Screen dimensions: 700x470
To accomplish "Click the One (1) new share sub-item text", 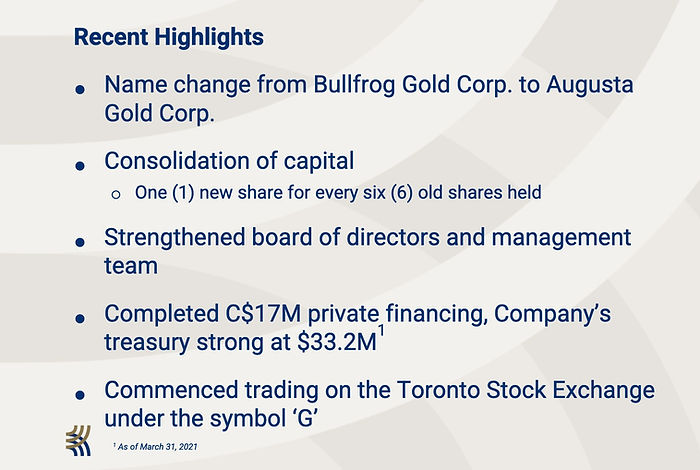I will (338, 193).
